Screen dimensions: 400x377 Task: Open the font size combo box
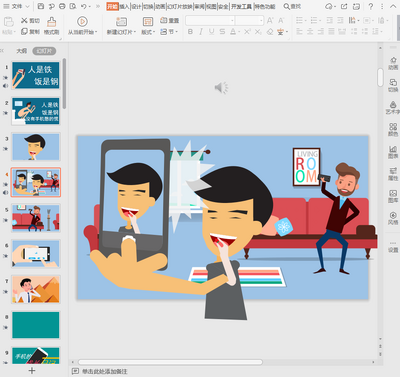coord(249,21)
